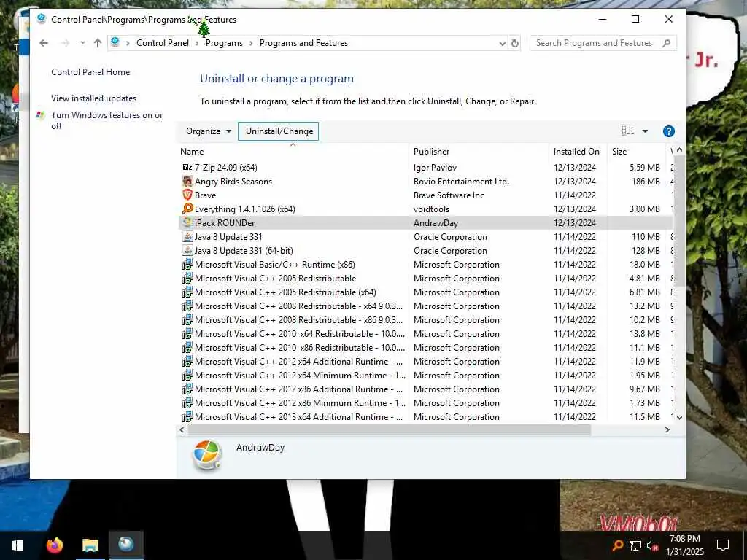The image size is (747, 560).
Task: Select Microsoft Visual C++ 2005 Redistributable (x64)
Action: coord(285,292)
